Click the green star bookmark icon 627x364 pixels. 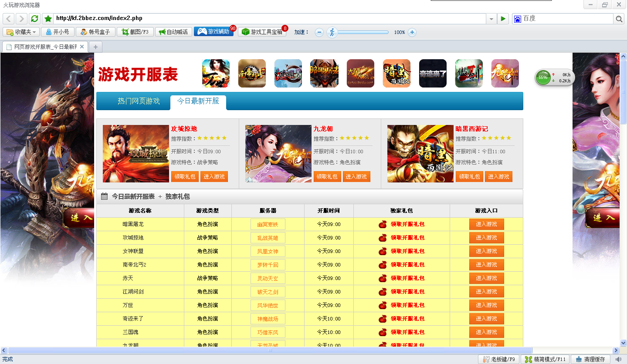(x=48, y=19)
